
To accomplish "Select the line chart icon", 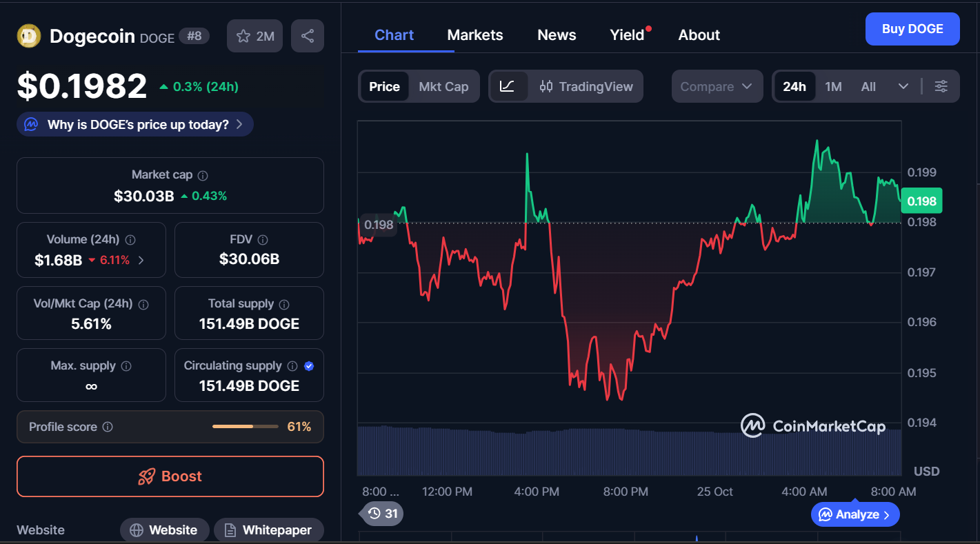I will 508,86.
